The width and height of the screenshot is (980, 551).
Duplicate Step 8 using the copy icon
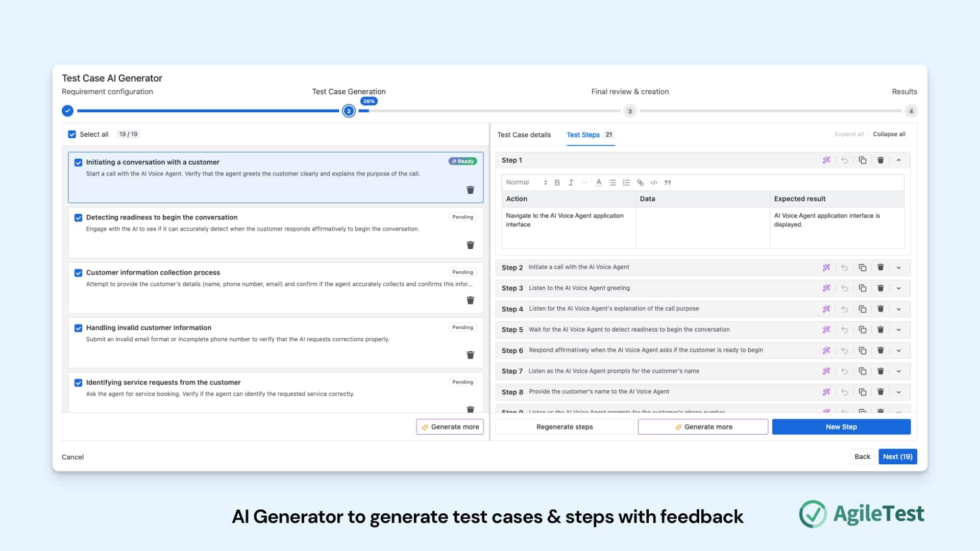point(863,392)
